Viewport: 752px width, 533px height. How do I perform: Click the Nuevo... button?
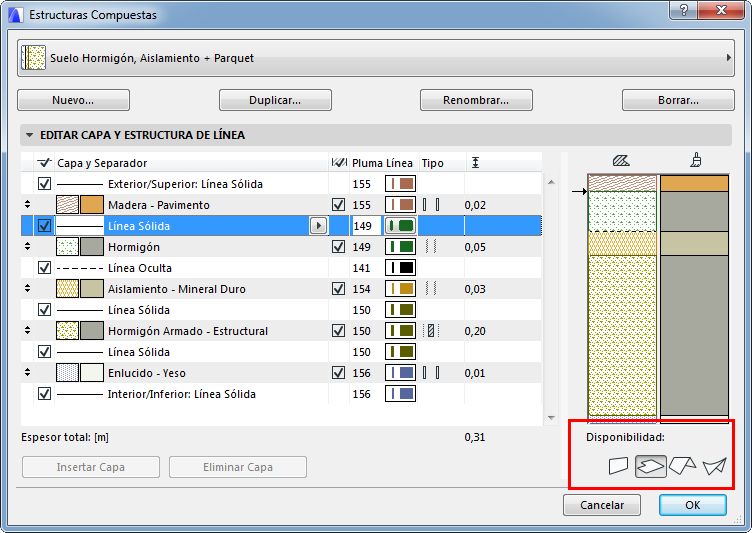(73, 100)
